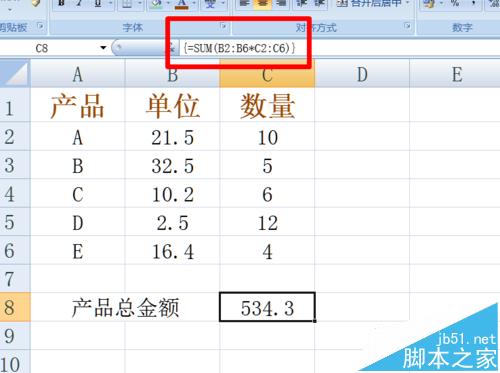This screenshot has height=373, width=500.
Task: Expand the underline style dropdown arrow
Action: tap(110, 3)
